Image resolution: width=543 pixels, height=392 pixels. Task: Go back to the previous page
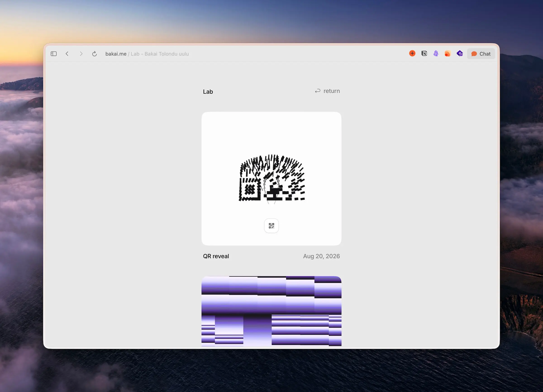point(67,54)
